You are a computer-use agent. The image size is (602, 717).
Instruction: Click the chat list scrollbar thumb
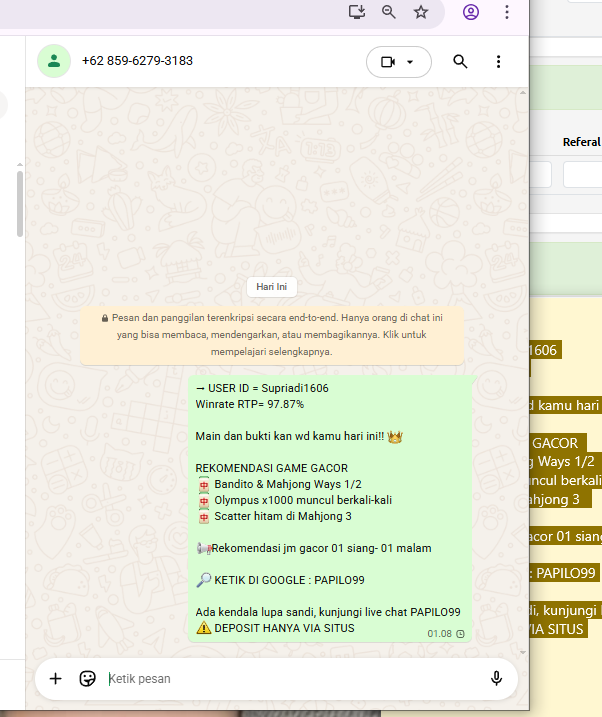click(x=20, y=204)
